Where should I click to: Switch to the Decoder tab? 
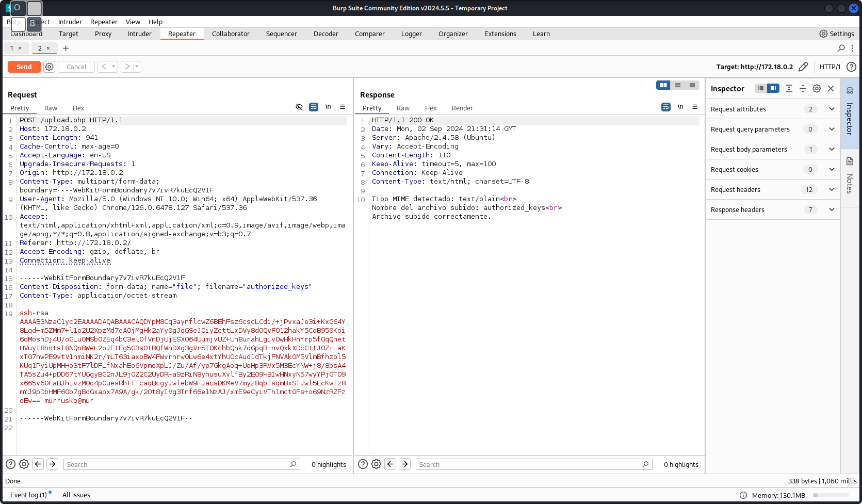[326, 34]
